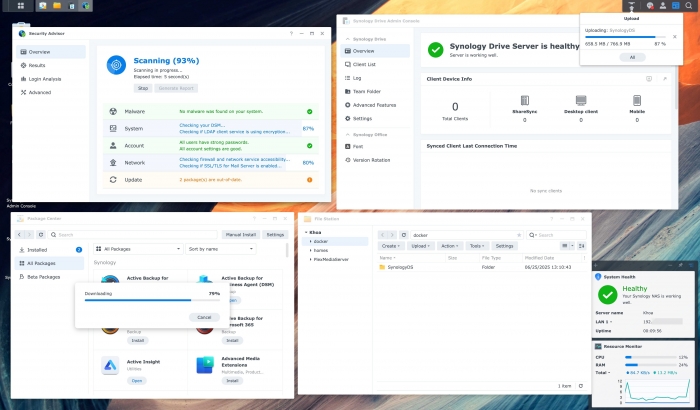Expand the PlexMediaServer folder tree arrow

(310, 259)
